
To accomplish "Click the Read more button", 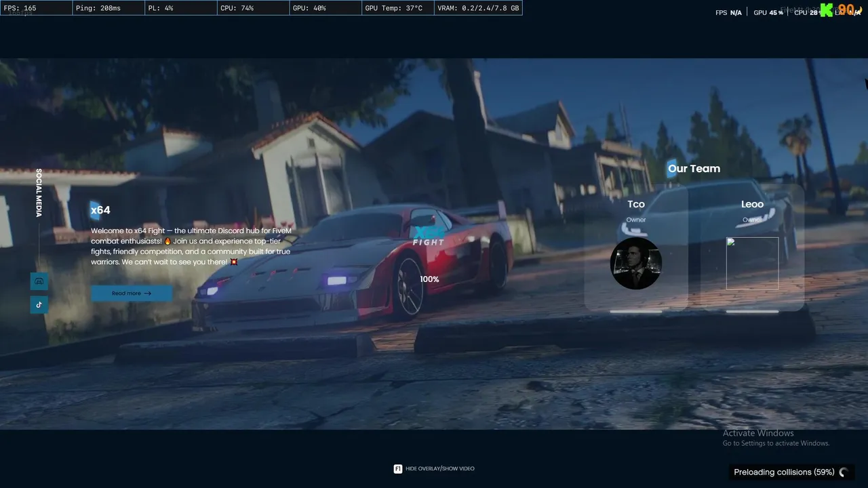I will coord(132,293).
